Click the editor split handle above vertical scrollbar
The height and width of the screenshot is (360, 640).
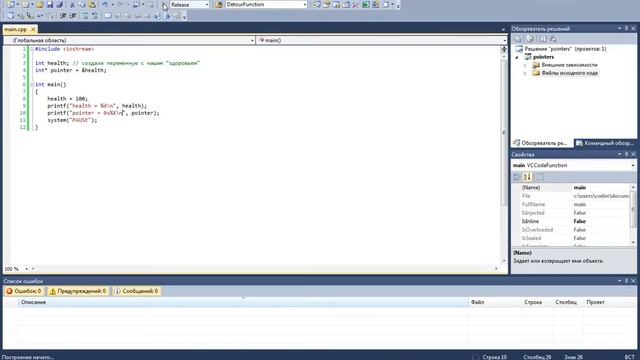pyautogui.click(x=504, y=49)
